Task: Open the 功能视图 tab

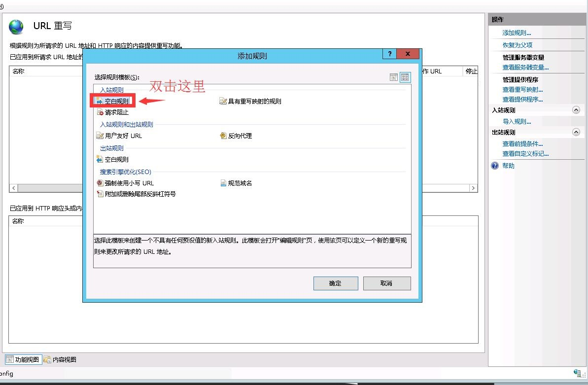Action: [23, 359]
